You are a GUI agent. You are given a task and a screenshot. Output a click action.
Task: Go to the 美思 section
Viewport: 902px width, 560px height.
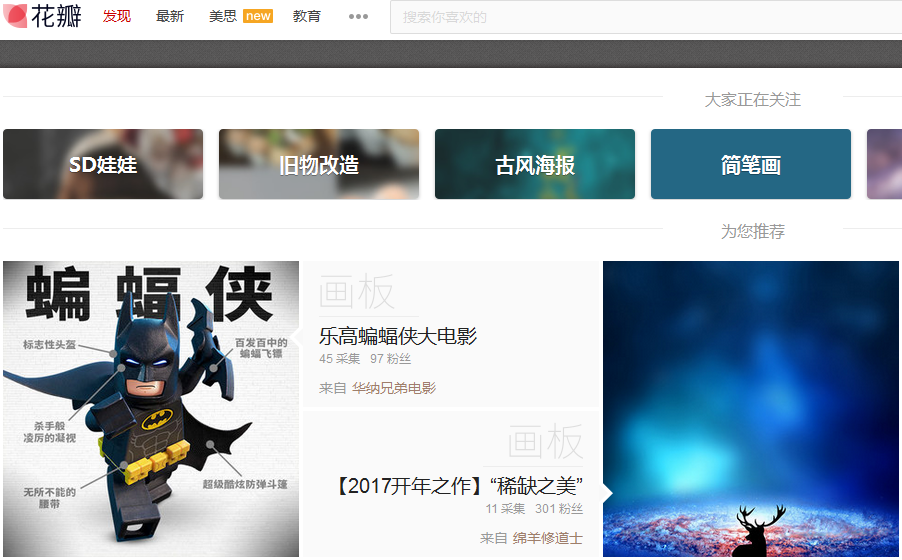point(223,16)
